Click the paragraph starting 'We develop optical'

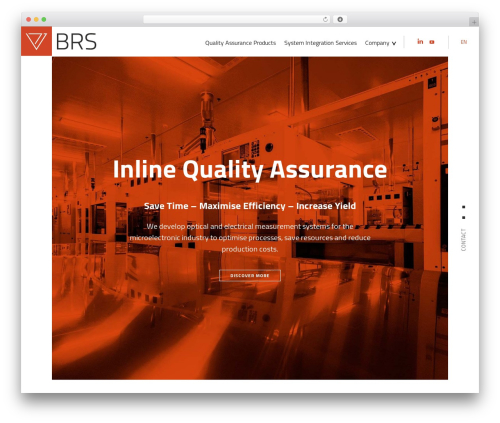pos(250,238)
